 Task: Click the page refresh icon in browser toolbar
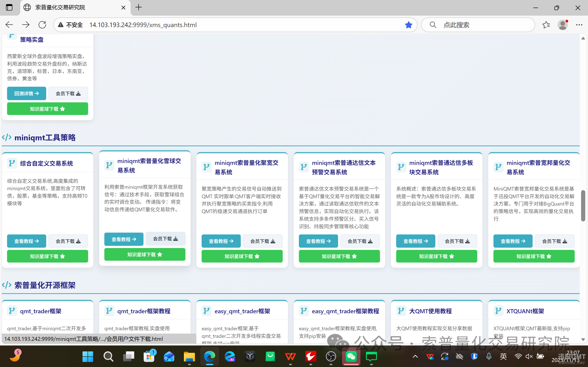[x=42, y=25]
